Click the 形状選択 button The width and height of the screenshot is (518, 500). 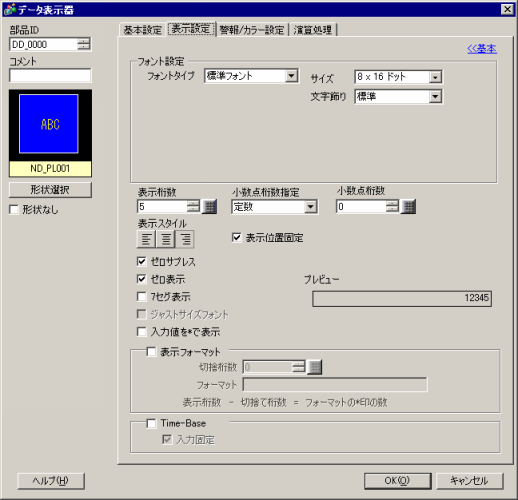pyautogui.click(x=50, y=190)
